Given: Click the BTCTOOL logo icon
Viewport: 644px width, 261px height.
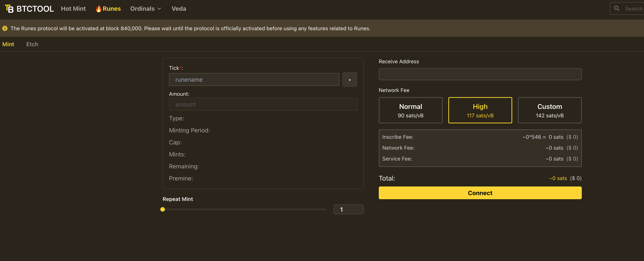Looking at the screenshot, I should click(9, 9).
